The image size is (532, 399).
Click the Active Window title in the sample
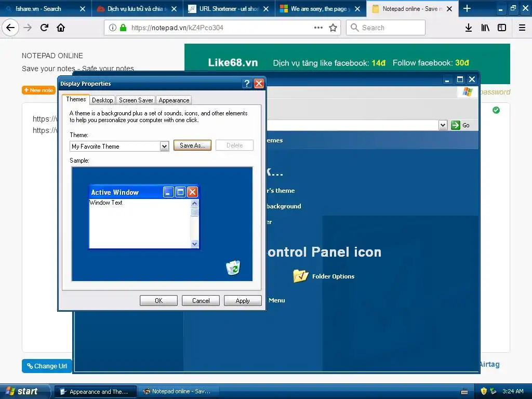click(x=115, y=192)
